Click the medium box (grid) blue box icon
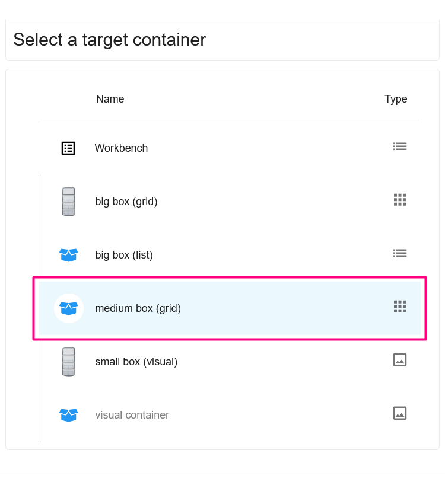 click(68, 308)
